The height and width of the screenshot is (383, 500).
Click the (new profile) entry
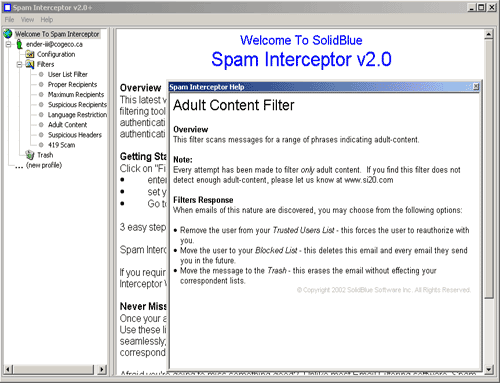(x=44, y=165)
